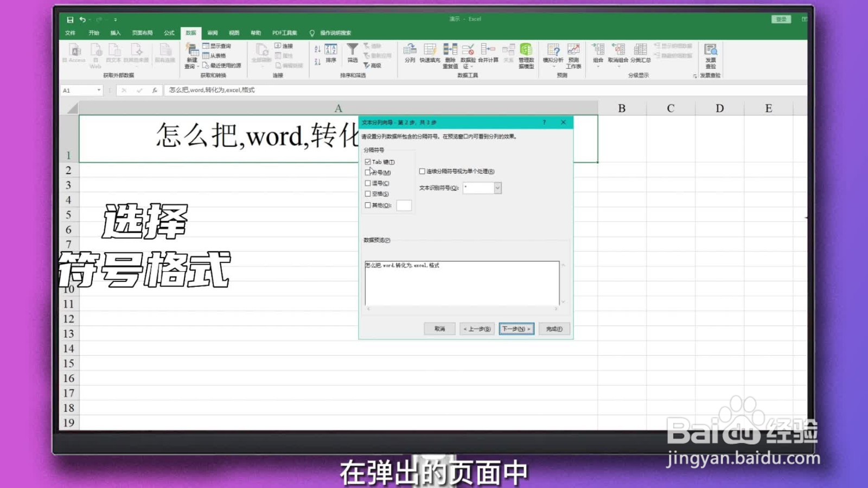
Task: Select row 12 header
Action: pyautogui.click(x=69, y=319)
